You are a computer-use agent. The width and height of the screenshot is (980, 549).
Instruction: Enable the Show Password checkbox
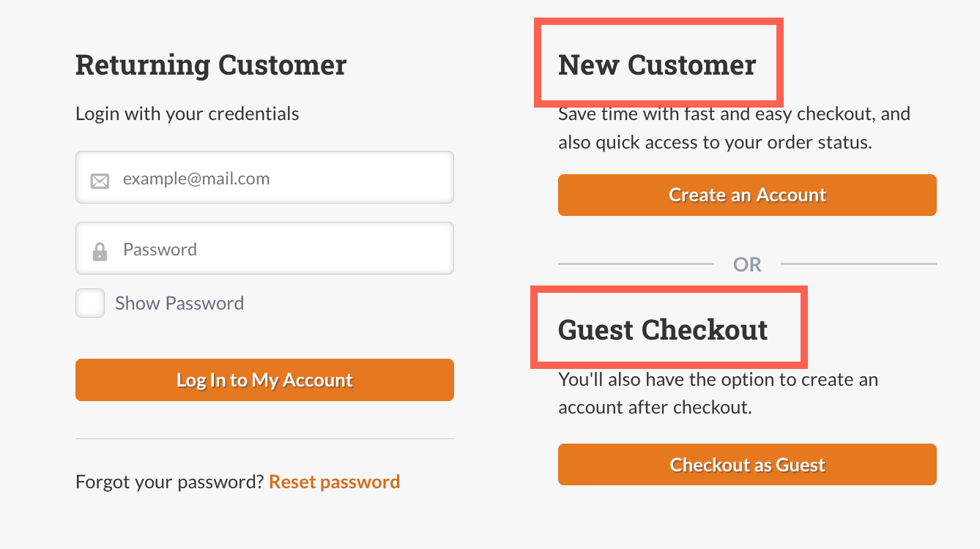[89, 302]
